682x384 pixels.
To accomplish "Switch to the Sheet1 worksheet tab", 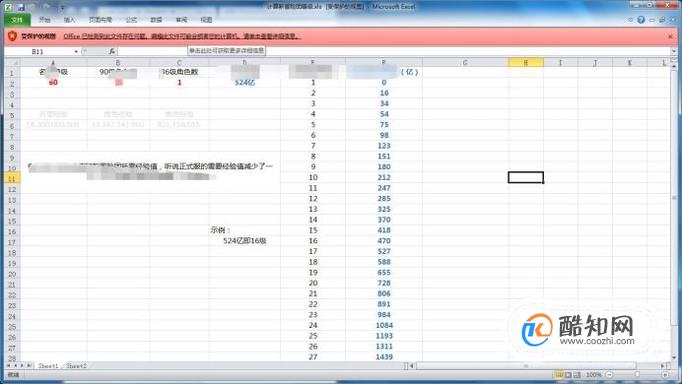I will (48, 366).
